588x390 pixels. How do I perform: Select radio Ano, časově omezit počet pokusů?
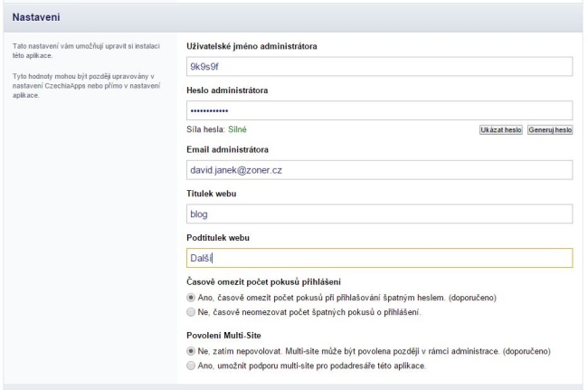[190, 297]
